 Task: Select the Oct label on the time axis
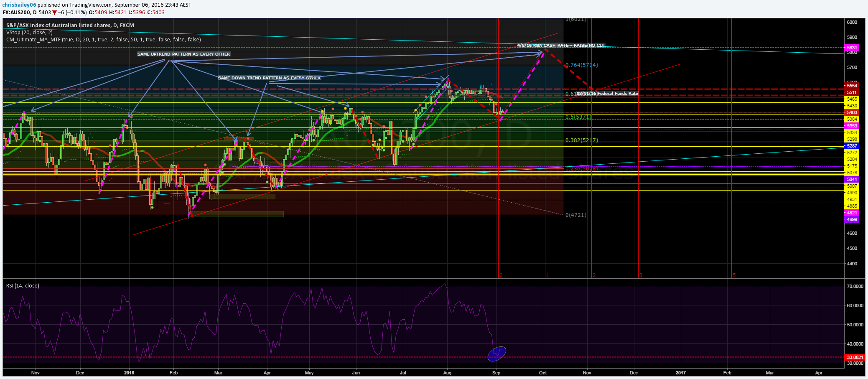(543, 373)
